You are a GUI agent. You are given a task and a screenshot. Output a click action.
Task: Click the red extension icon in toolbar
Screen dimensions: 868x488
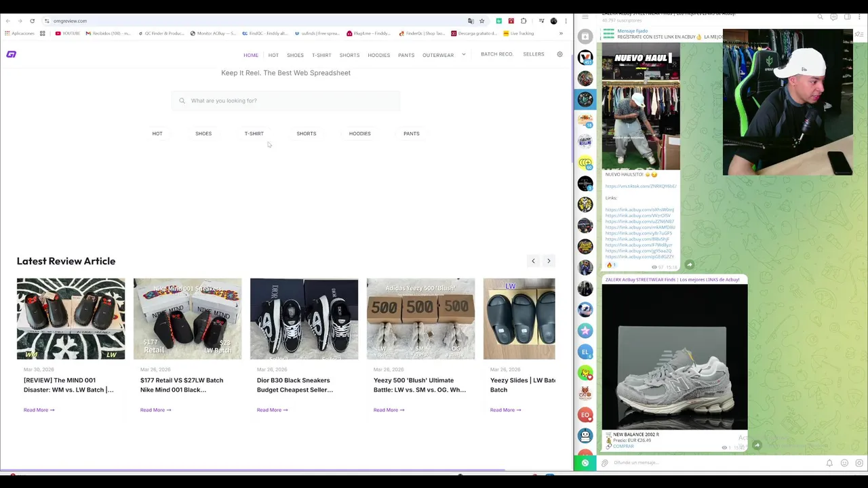[511, 21]
